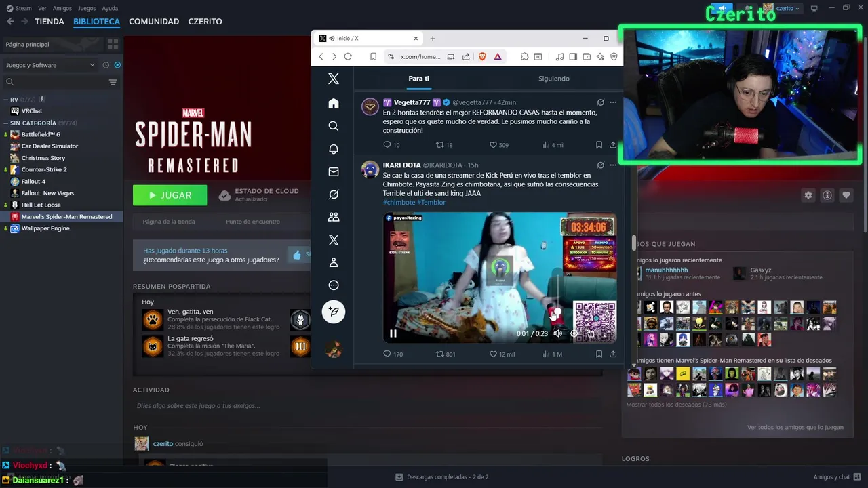The width and height of the screenshot is (868, 488).
Task: Open browser extensions puzzle icon
Action: 524,57
